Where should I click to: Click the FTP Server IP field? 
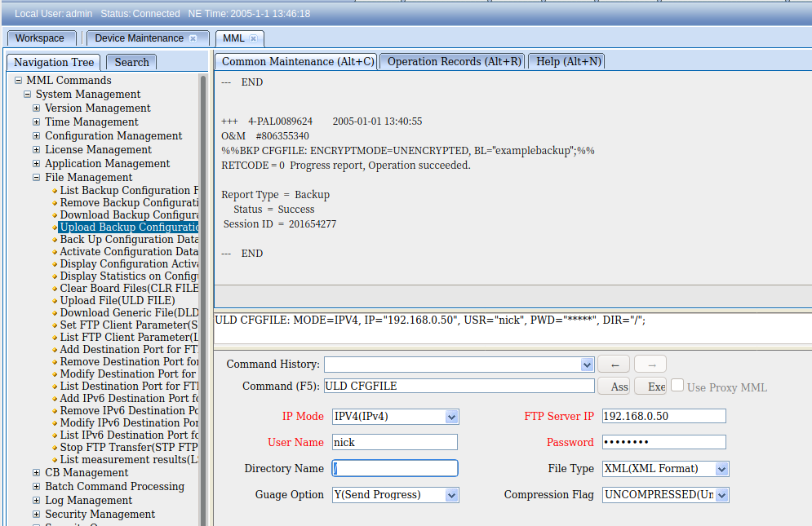click(x=664, y=416)
